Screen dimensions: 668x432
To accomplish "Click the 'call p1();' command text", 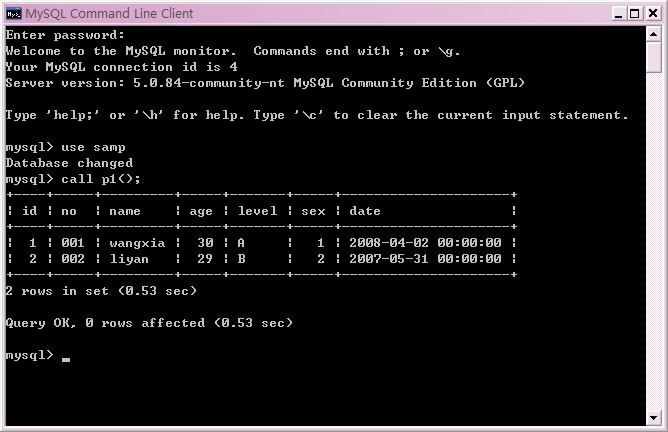I will pyautogui.click(x=101, y=179).
